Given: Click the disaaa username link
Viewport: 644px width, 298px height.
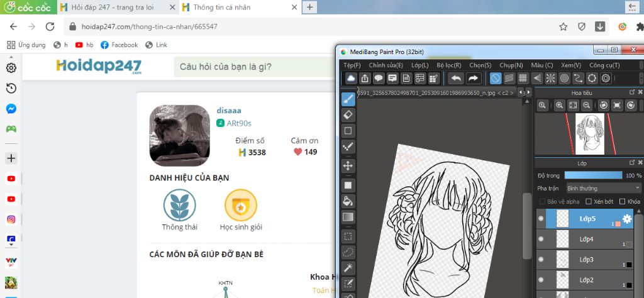Looking at the screenshot, I should pyautogui.click(x=229, y=111).
